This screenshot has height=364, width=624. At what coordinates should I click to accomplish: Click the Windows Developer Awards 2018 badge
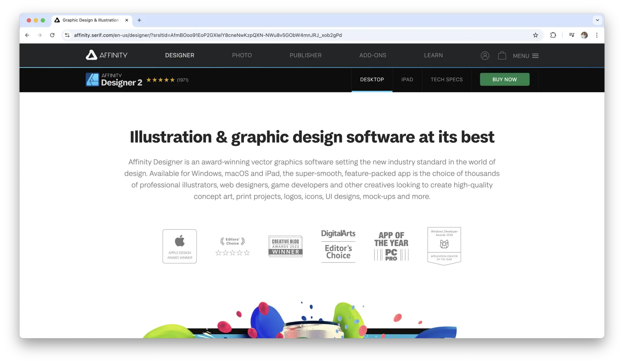444,246
